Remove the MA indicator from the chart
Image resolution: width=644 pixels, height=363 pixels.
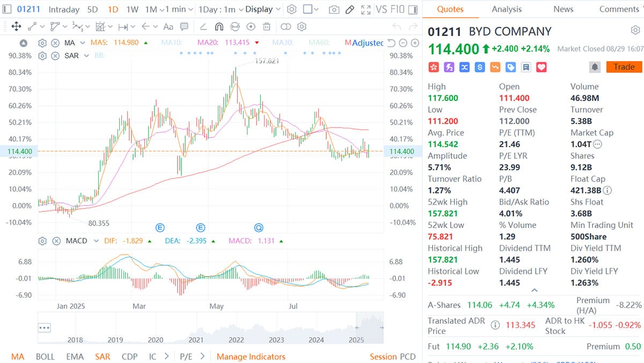pyautogui.click(x=55, y=43)
